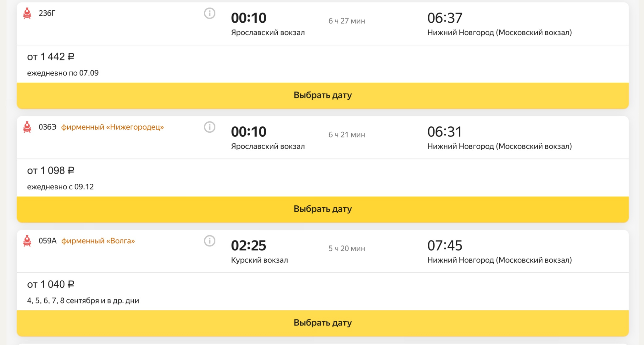This screenshot has width=644, height=345.
Task: Open info icon for train 236Г
Action: point(210,14)
